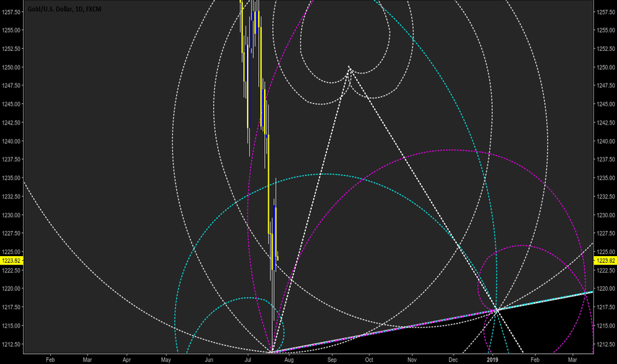Screen dimensions: 617x364
Task: Click the Jul date label
Action: 248,359
